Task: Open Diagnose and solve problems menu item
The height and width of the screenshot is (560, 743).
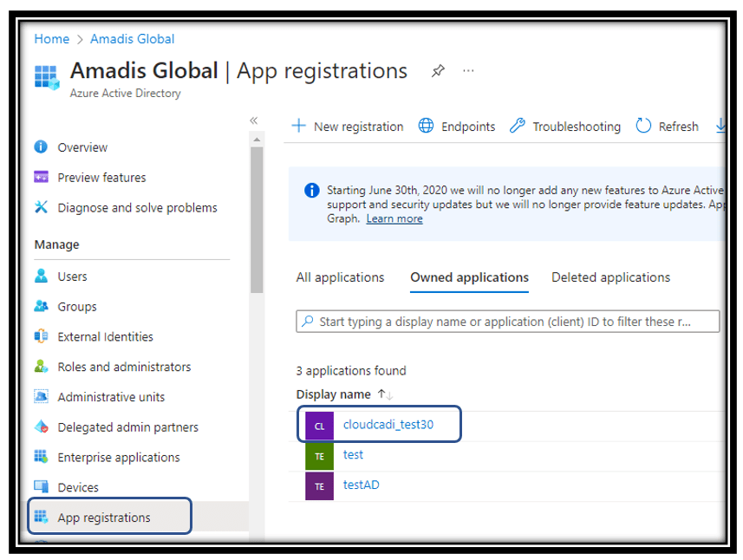Action: [x=138, y=208]
